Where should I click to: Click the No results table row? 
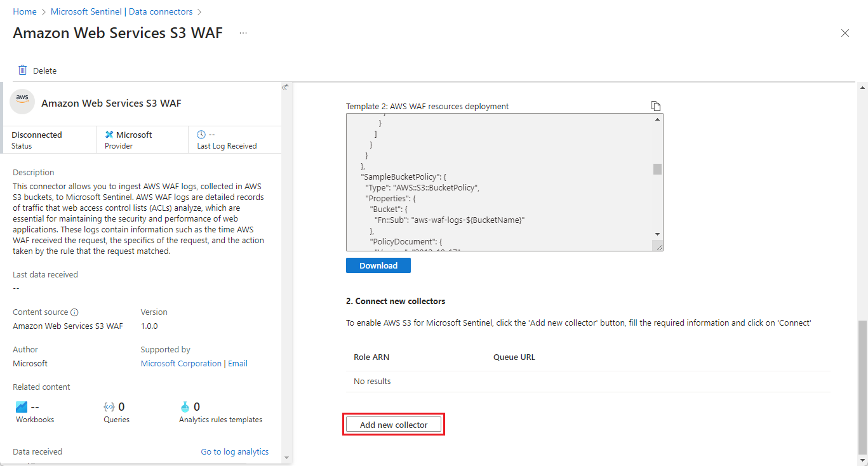588,382
